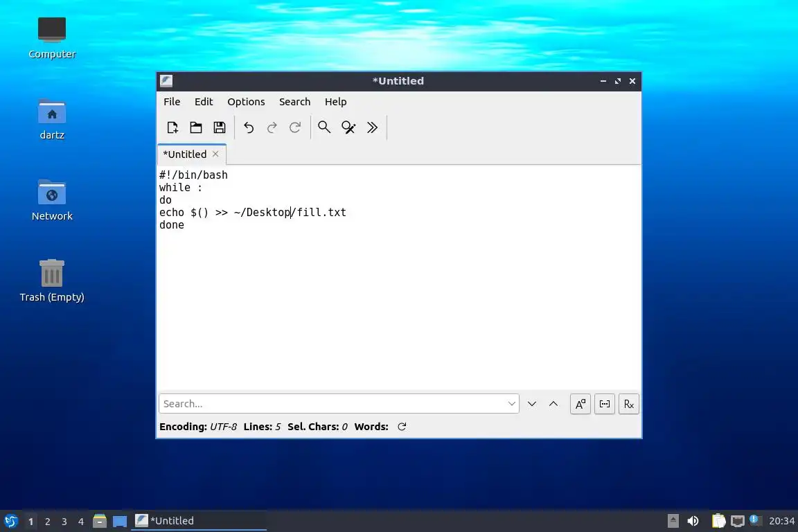Image resolution: width=798 pixels, height=532 pixels.
Task: Create a new document with toolbar icon
Action: coord(172,127)
